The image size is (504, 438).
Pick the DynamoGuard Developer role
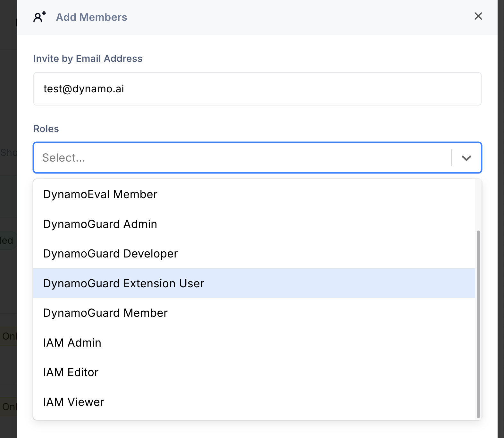(254, 254)
